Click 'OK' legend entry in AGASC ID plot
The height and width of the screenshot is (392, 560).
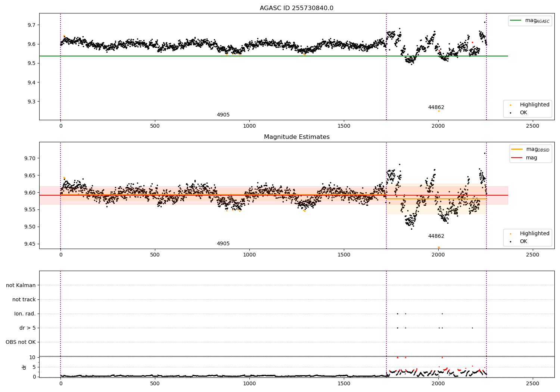pos(523,112)
